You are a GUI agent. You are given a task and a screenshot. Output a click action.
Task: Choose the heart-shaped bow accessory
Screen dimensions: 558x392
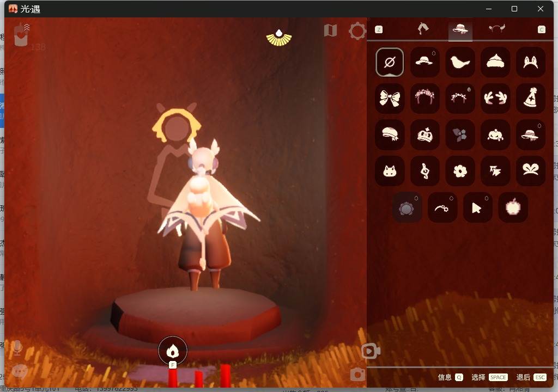tap(530, 171)
